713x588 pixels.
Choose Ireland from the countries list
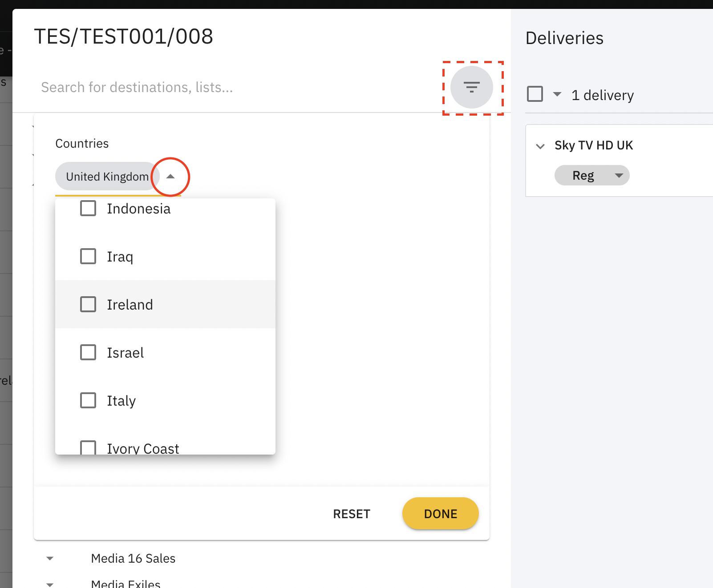coord(130,305)
